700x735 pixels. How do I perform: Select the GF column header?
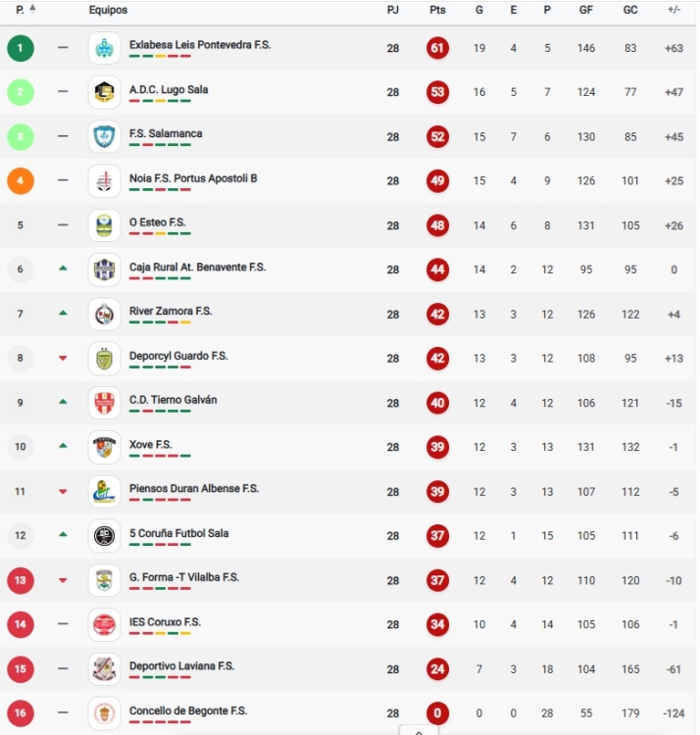pyautogui.click(x=586, y=10)
